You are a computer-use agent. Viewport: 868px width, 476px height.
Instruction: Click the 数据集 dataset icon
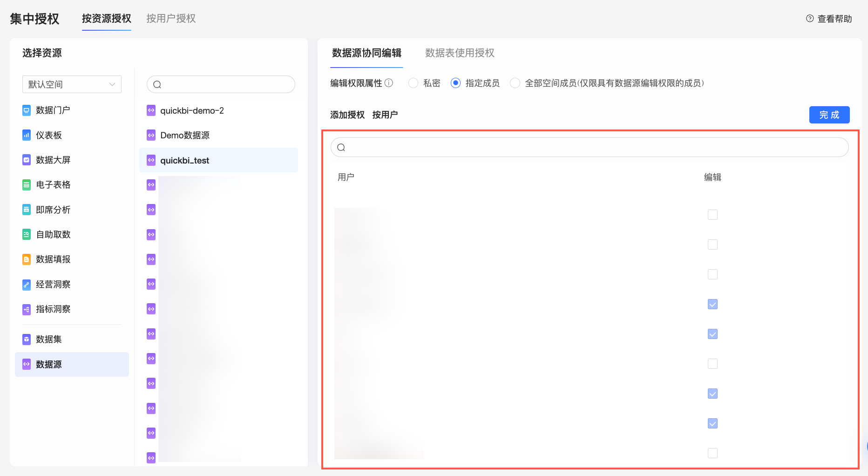pyautogui.click(x=27, y=339)
